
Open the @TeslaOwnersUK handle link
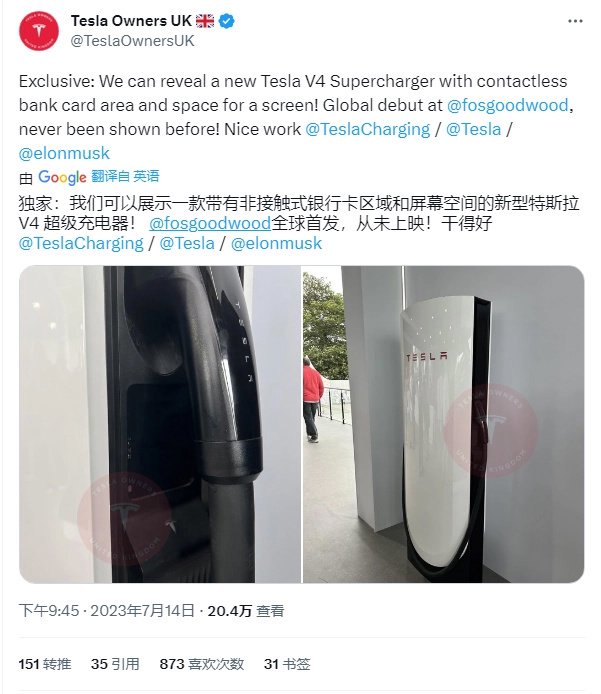coord(132,41)
